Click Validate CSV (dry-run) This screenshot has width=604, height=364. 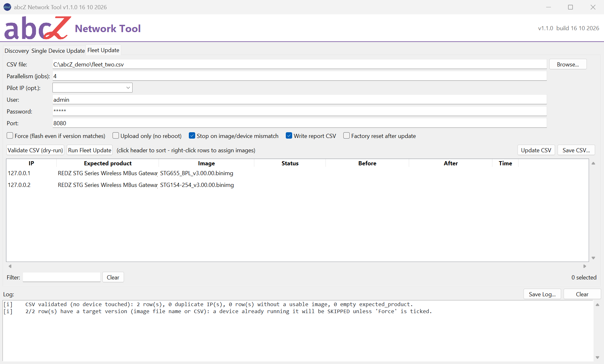point(35,150)
